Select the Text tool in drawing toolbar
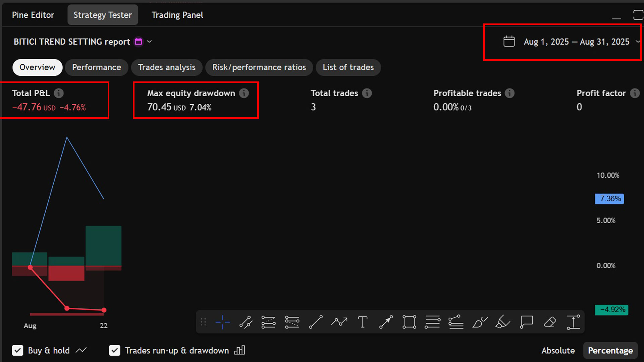This screenshot has height=362, width=644. click(x=363, y=322)
